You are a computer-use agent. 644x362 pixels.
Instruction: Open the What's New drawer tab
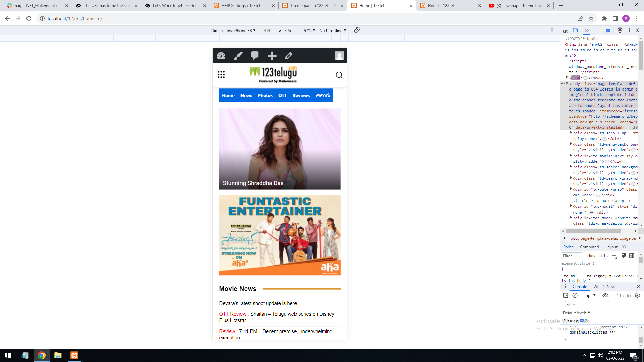point(604,287)
